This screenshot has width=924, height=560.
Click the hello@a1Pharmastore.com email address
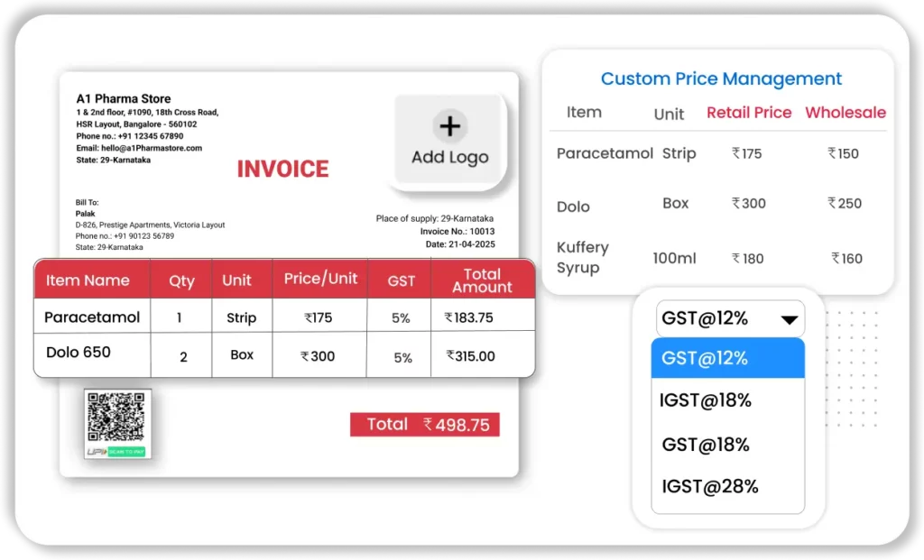pos(139,148)
